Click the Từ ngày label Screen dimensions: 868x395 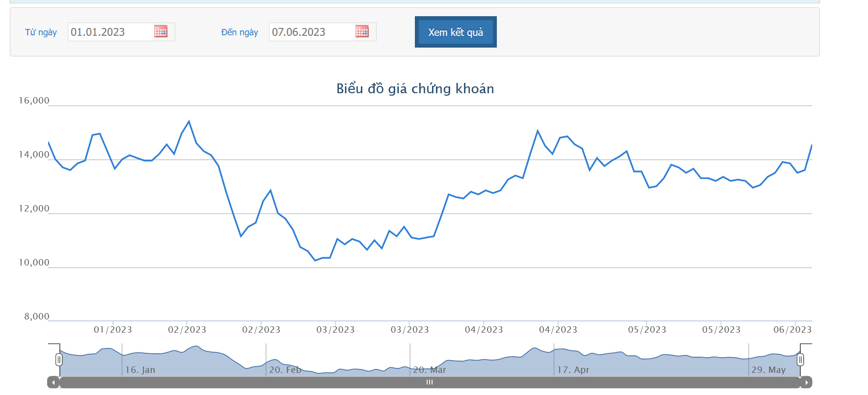[41, 32]
